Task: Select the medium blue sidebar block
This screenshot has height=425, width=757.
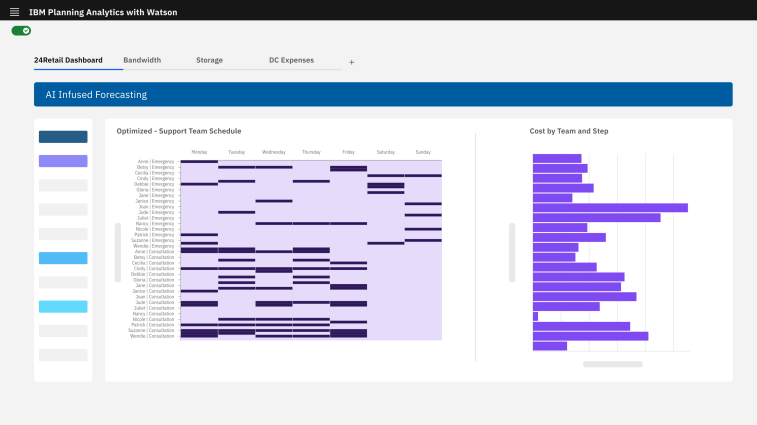Action: pyautogui.click(x=63, y=258)
